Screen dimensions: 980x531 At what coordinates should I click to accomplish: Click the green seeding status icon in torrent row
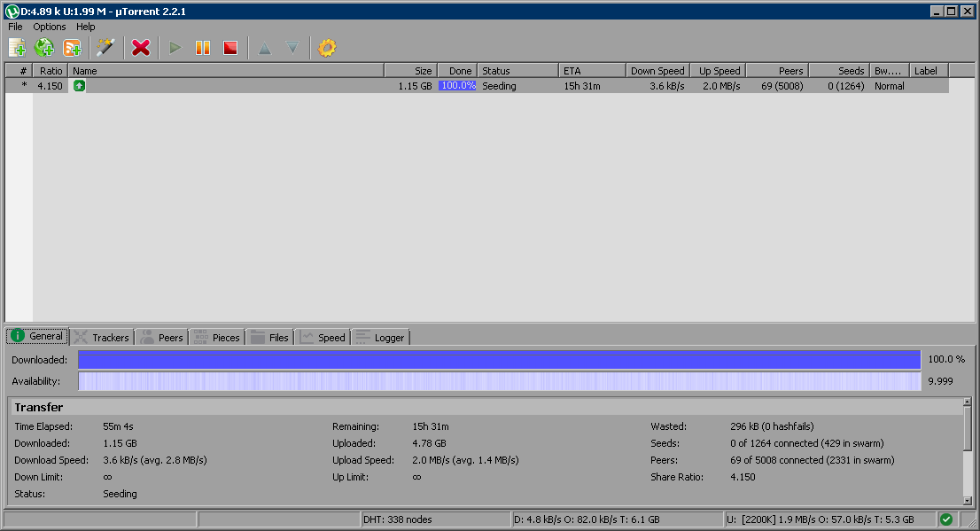tap(79, 86)
